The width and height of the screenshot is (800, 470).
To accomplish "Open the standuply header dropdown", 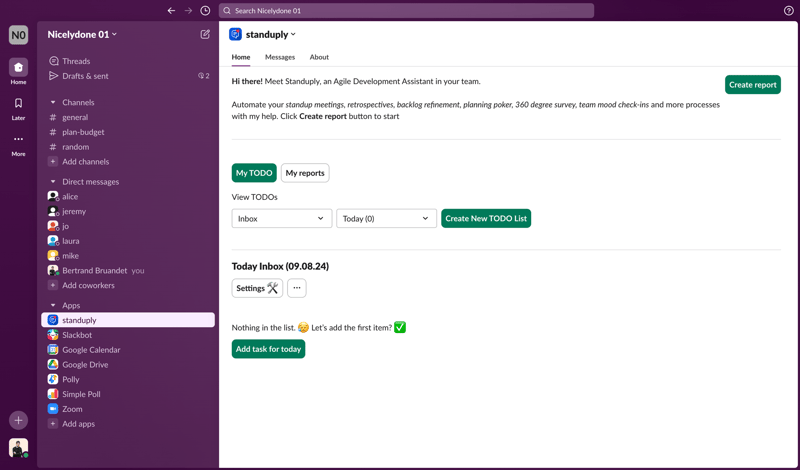I will pyautogui.click(x=271, y=34).
